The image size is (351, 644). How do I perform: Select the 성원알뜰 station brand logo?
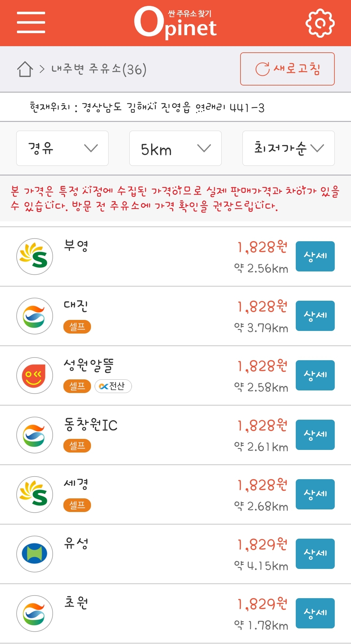pos(35,375)
